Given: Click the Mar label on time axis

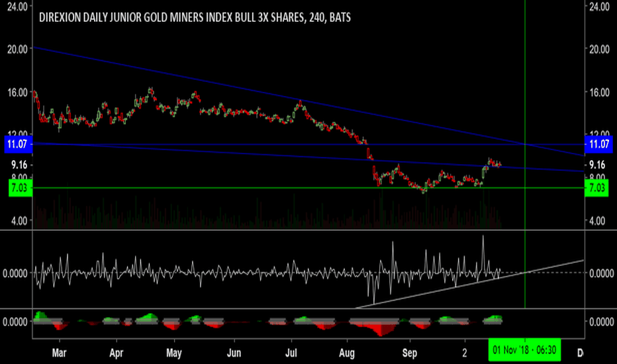Looking at the screenshot, I should (59, 353).
